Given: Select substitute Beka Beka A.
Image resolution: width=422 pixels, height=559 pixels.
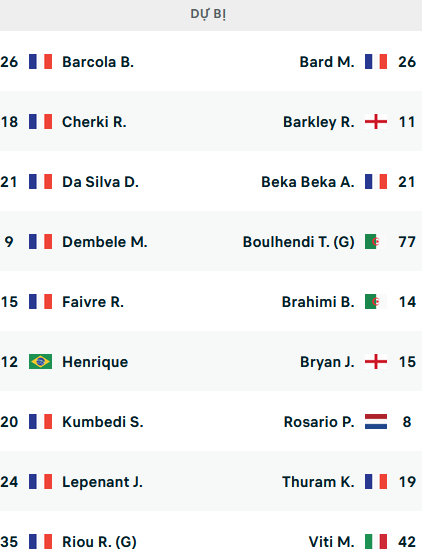Looking at the screenshot, I should pos(308,182).
